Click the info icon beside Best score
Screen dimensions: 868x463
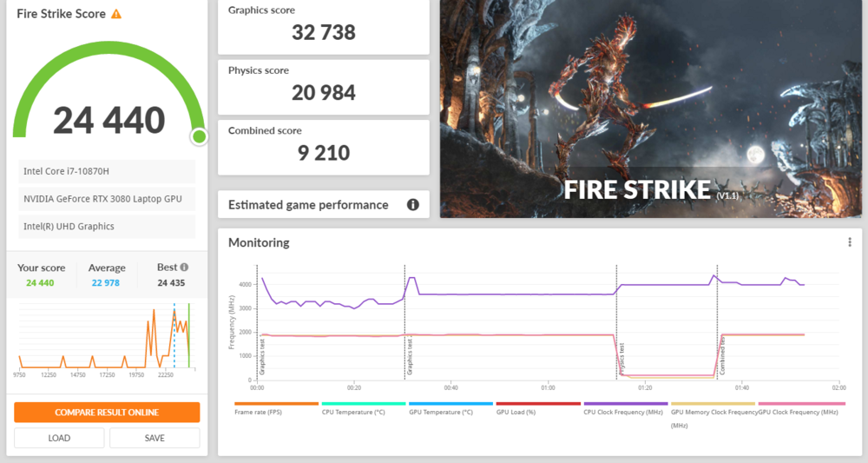[184, 268]
